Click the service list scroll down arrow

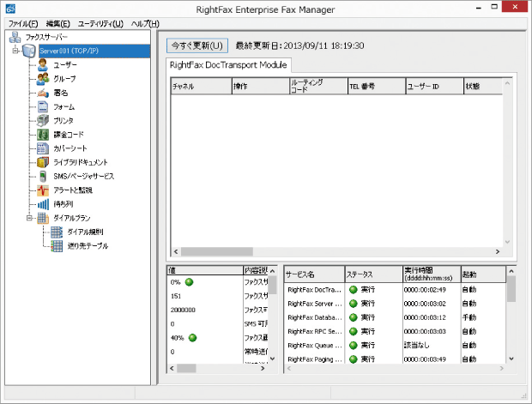click(x=511, y=359)
